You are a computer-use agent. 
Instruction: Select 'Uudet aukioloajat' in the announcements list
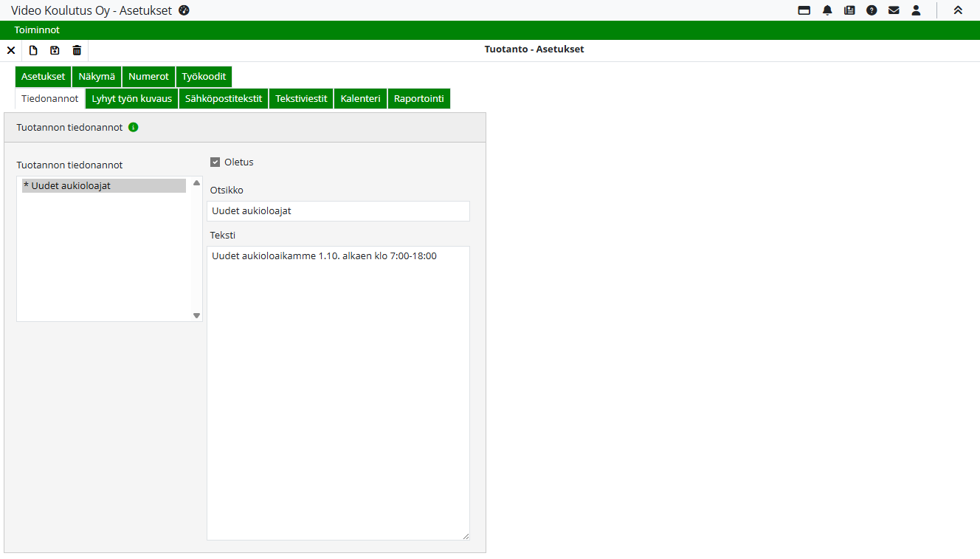coord(103,186)
